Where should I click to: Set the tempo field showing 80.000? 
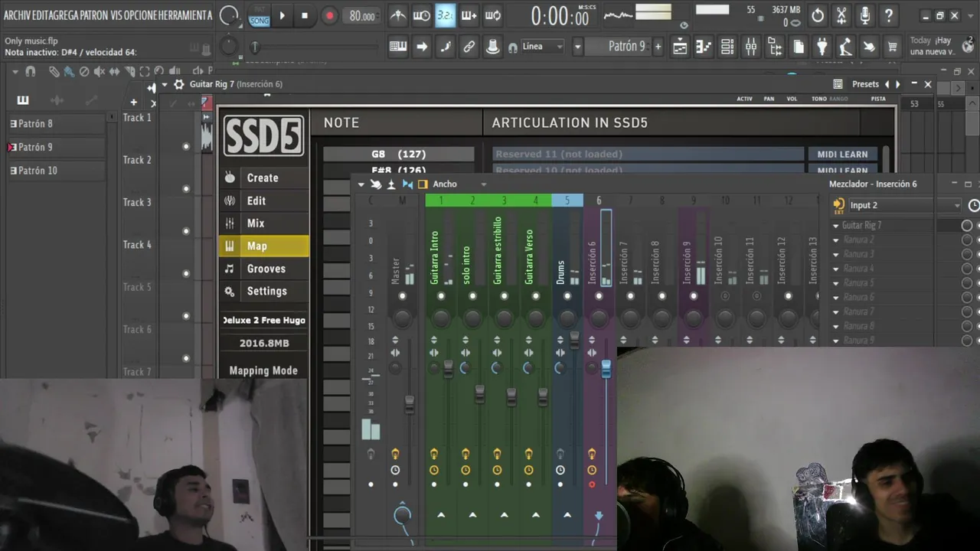[x=361, y=16]
